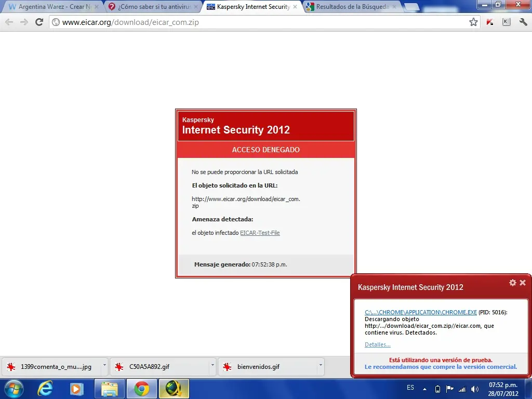Click the blocked URL text eicar_com.zip in the page
The height and width of the screenshot is (399, 532).
(x=246, y=202)
